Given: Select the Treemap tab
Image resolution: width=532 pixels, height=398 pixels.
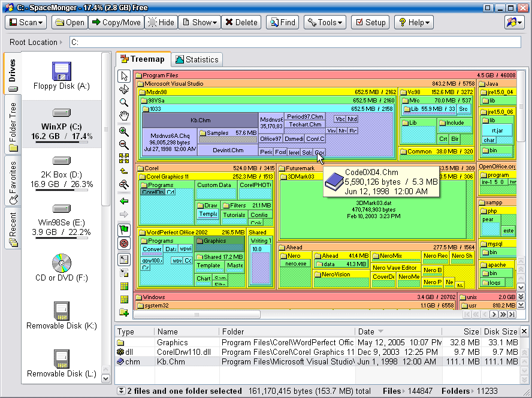Looking at the screenshot, I should (x=143, y=59).
